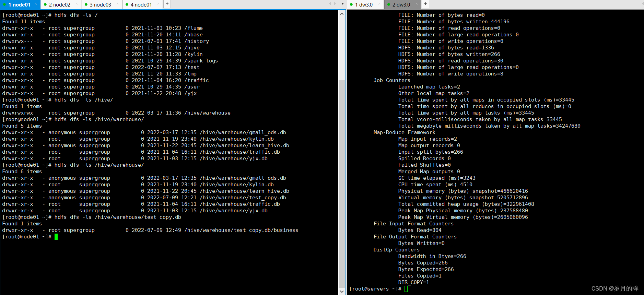Click 'Found 6 items' line
Image resolution: width=644 pixels, height=295 pixels.
[22, 172]
